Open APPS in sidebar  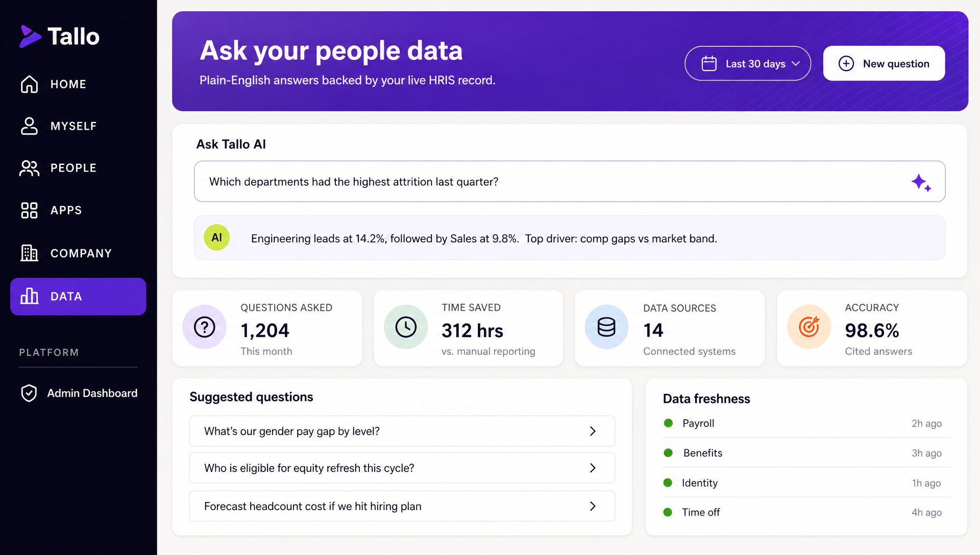point(78,210)
